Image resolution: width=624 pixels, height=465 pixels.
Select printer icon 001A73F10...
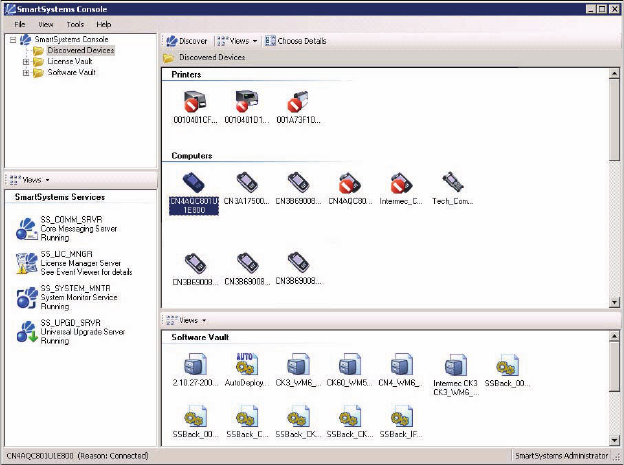[x=298, y=102]
